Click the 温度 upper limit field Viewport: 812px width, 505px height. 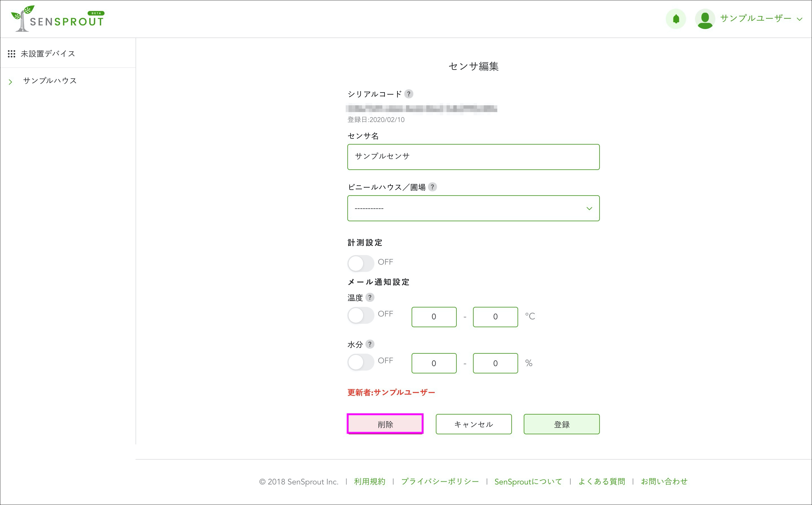pos(496,317)
